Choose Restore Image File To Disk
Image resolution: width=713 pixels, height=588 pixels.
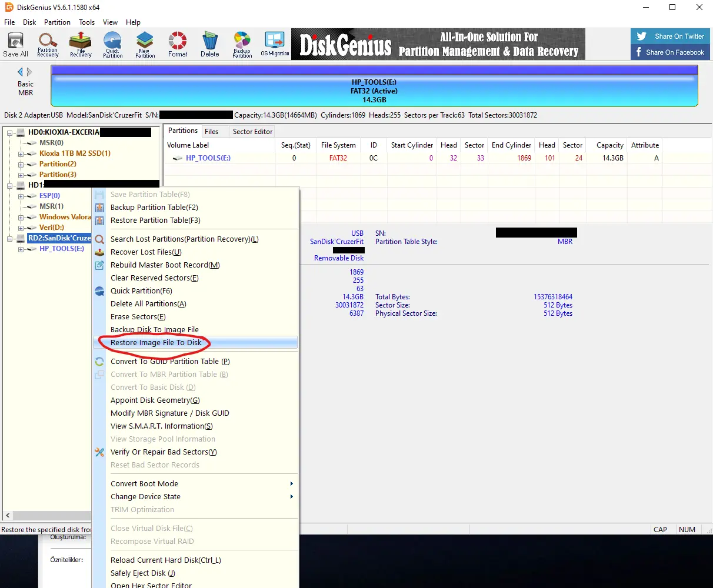click(195, 343)
